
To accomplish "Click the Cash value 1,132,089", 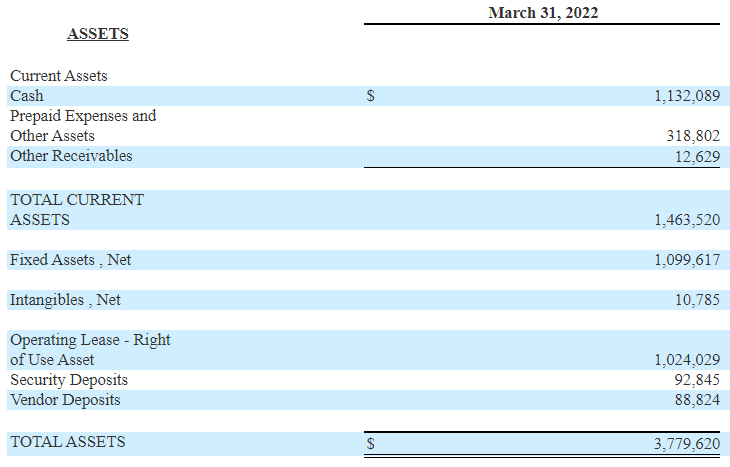I will pyautogui.click(x=686, y=97).
